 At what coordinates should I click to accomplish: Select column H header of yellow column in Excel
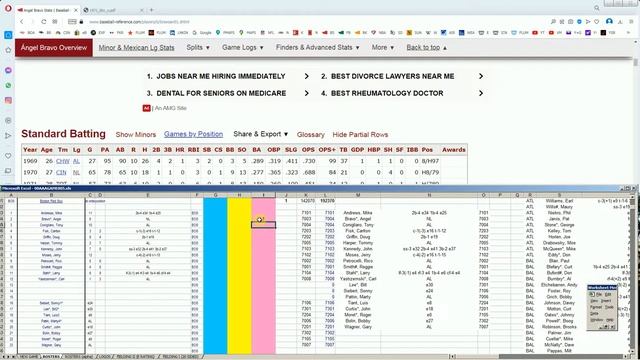239,195
